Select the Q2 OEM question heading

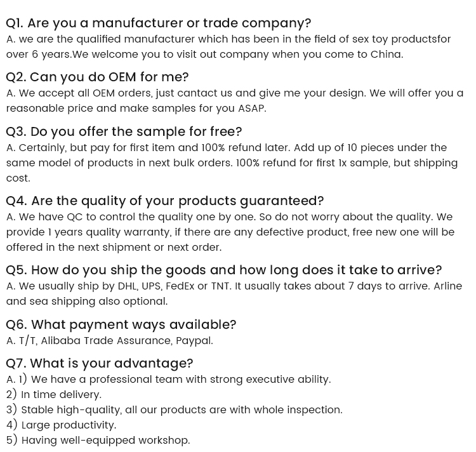[x=97, y=77]
